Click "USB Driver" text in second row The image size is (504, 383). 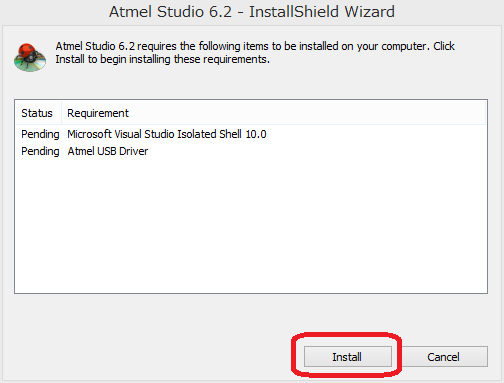coord(122,151)
